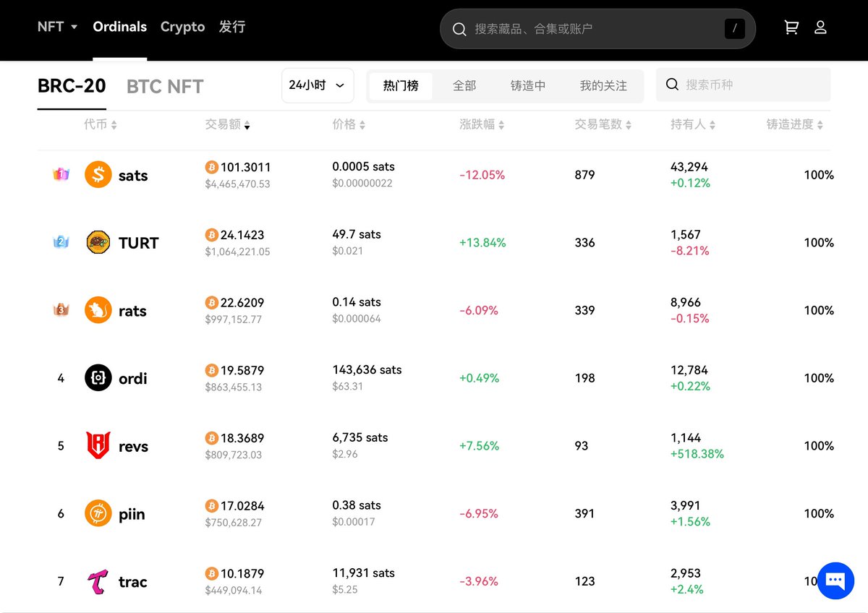868x613 pixels.
Task: Select the BRC-20 tab
Action: [72, 86]
